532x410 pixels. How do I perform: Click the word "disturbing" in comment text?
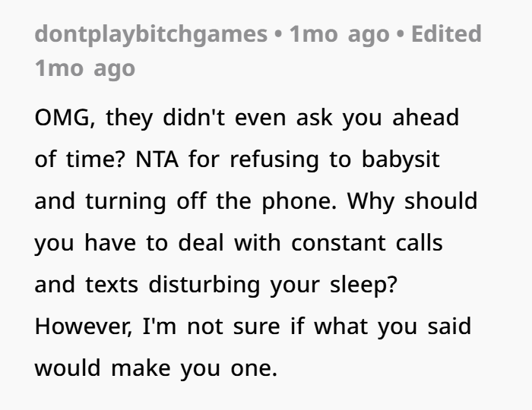coord(204,285)
